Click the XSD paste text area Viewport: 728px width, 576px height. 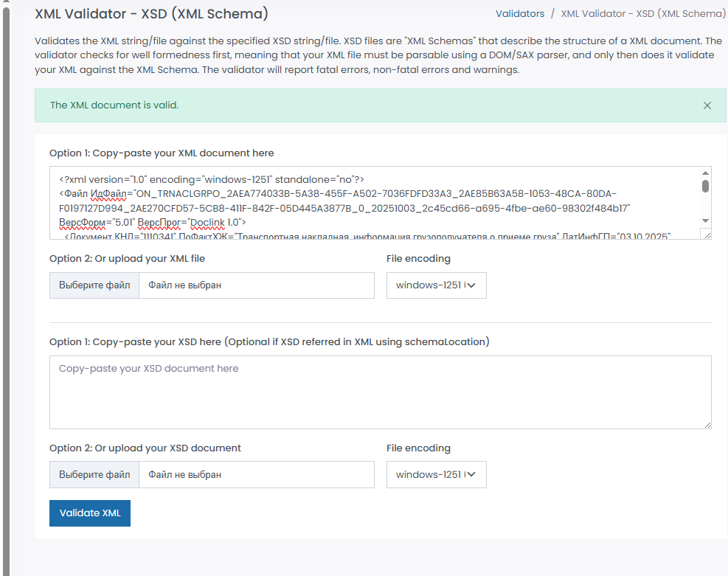[380, 392]
